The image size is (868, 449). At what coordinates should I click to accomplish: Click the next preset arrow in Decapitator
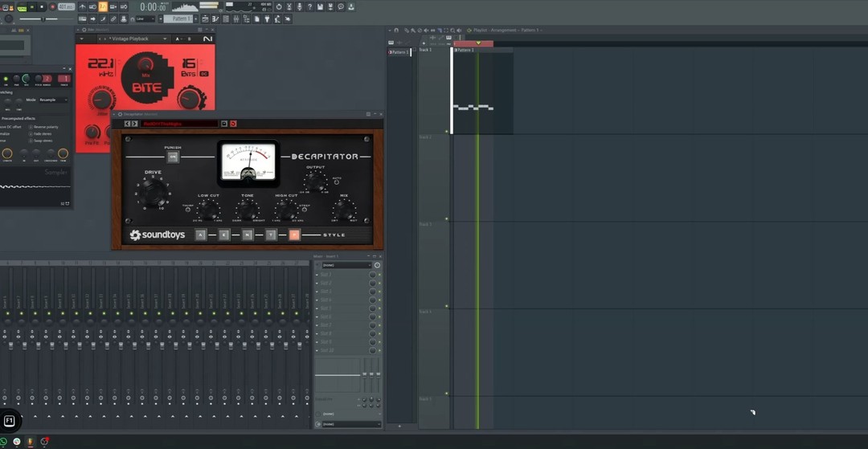click(134, 124)
